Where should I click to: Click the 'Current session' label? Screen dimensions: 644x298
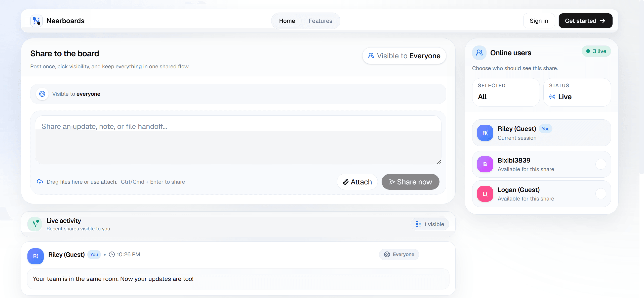point(517,138)
